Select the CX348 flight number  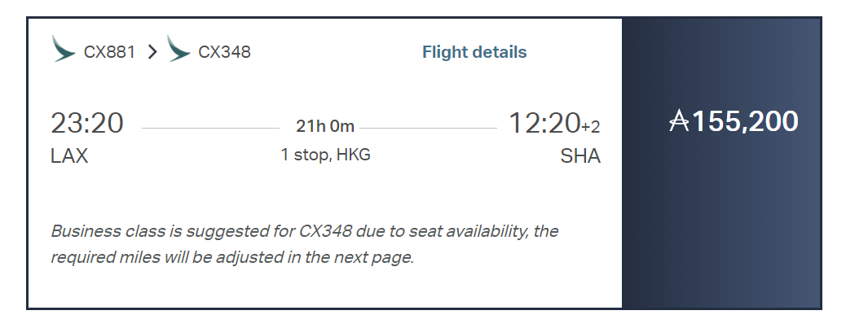point(224,52)
